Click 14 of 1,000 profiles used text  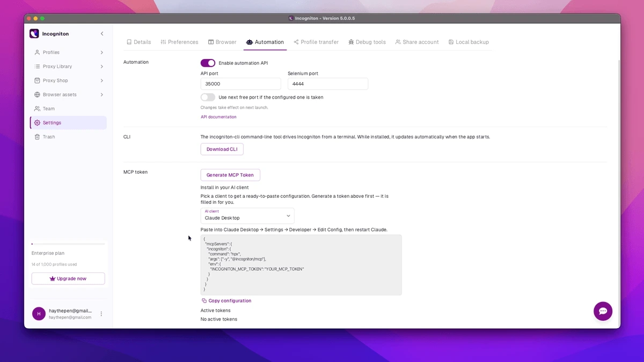[54, 264]
